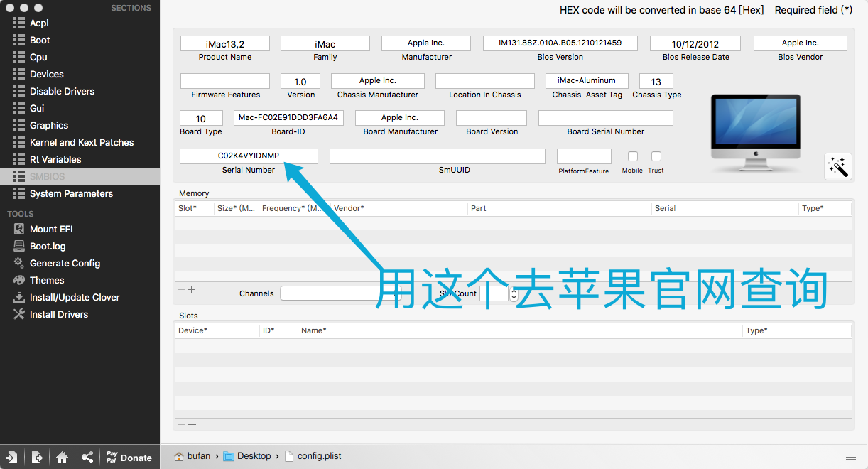Enable the Mobile checkbox

coord(632,156)
